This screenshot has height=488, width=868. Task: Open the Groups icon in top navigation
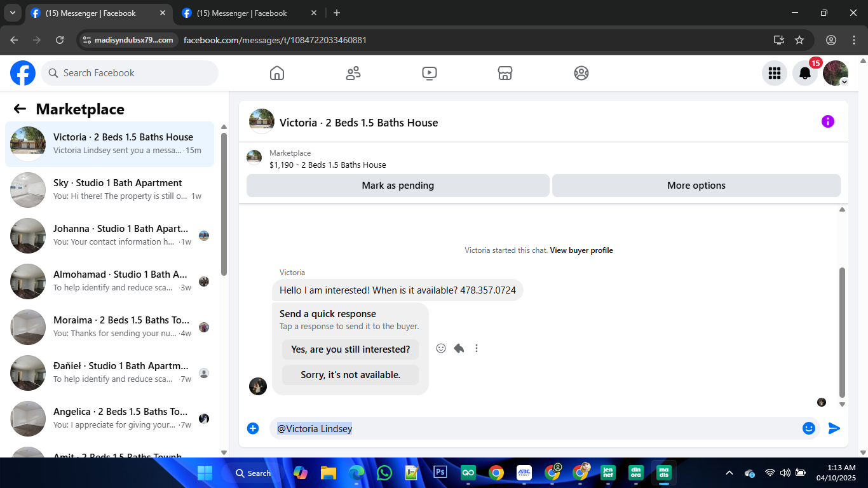coord(581,73)
